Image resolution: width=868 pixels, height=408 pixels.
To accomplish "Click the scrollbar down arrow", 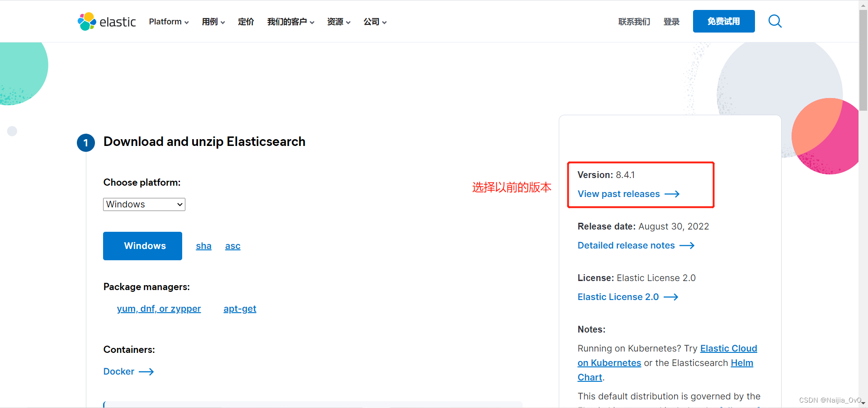I will (x=863, y=403).
